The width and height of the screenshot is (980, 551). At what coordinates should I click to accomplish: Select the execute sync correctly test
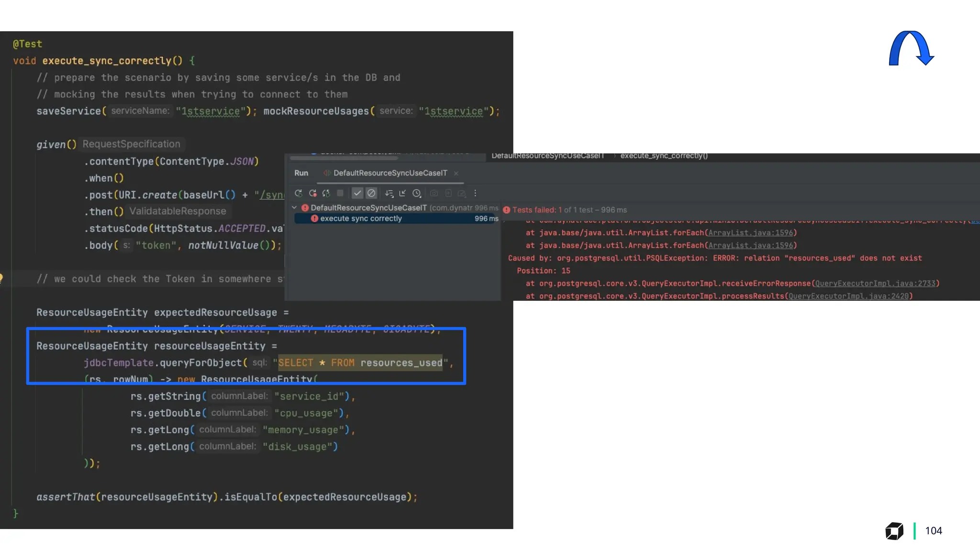tap(361, 219)
